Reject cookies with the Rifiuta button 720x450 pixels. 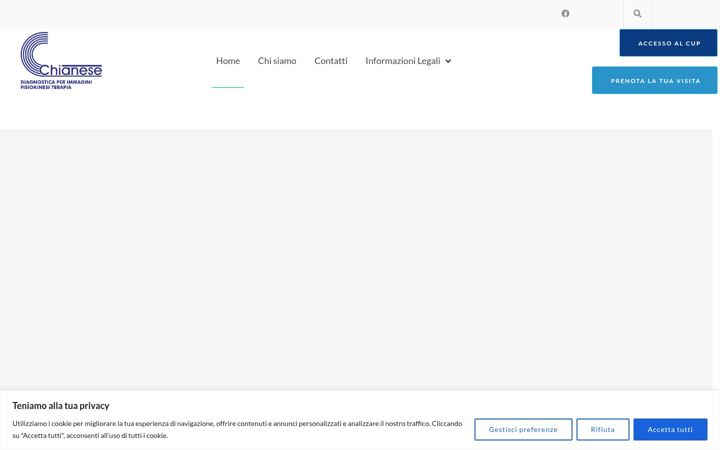click(602, 429)
